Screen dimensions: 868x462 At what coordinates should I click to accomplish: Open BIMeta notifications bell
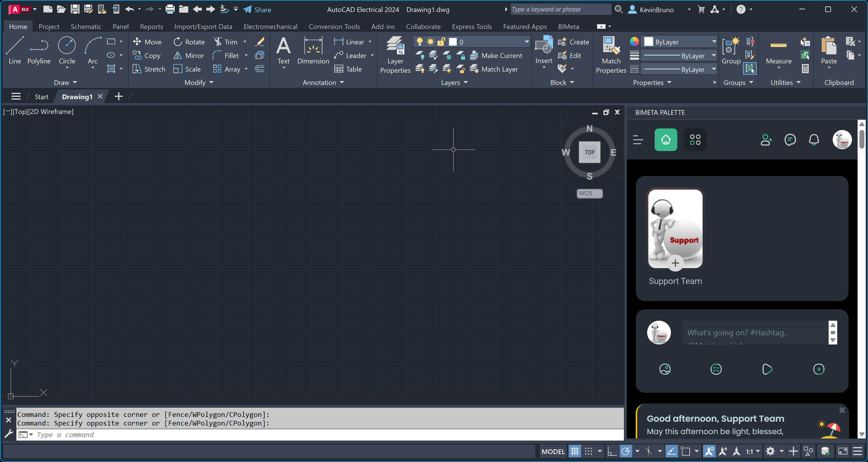click(814, 140)
